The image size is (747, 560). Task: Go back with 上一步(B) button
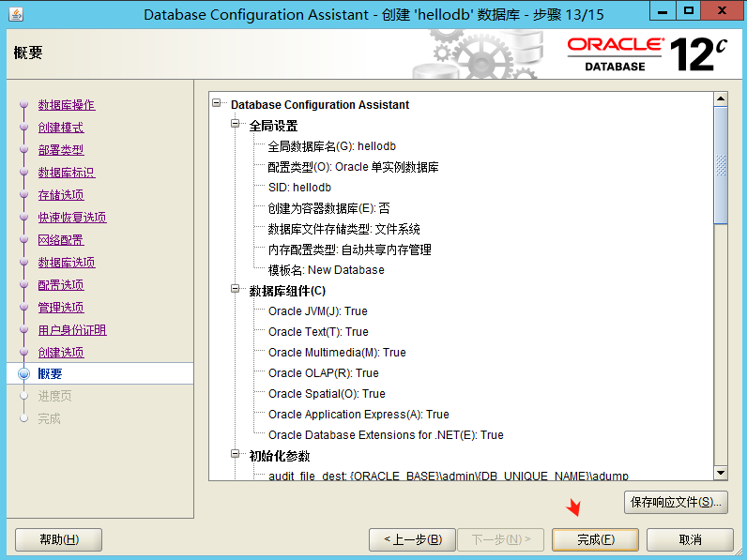point(413,539)
